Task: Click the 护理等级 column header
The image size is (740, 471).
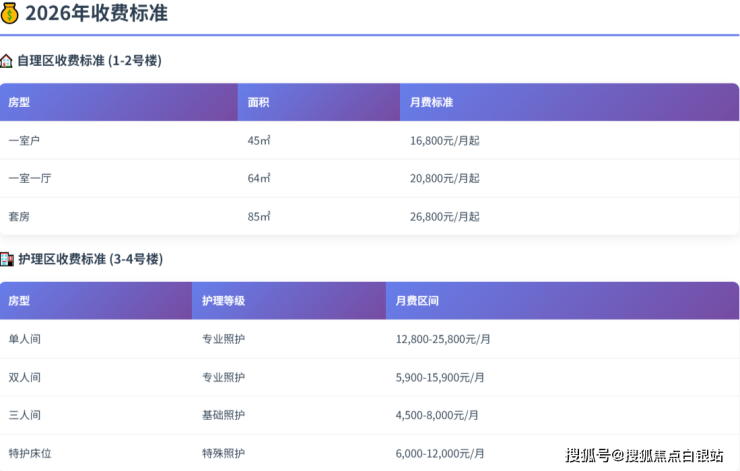Action: [223, 300]
